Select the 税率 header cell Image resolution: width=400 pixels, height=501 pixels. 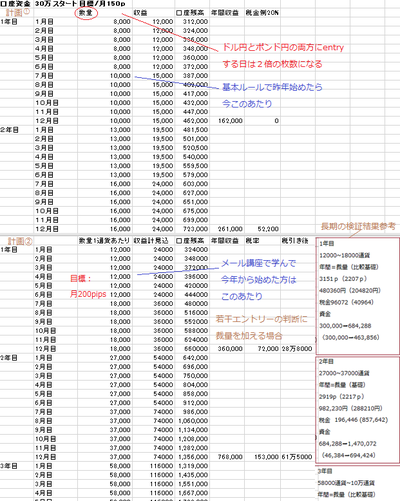pos(252,241)
